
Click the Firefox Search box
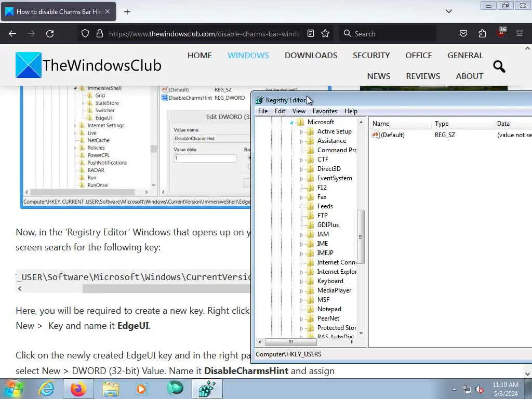(388, 34)
